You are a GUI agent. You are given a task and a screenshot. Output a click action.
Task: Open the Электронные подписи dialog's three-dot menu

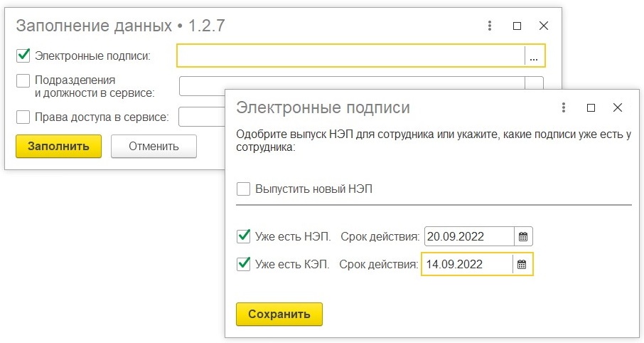point(564,107)
